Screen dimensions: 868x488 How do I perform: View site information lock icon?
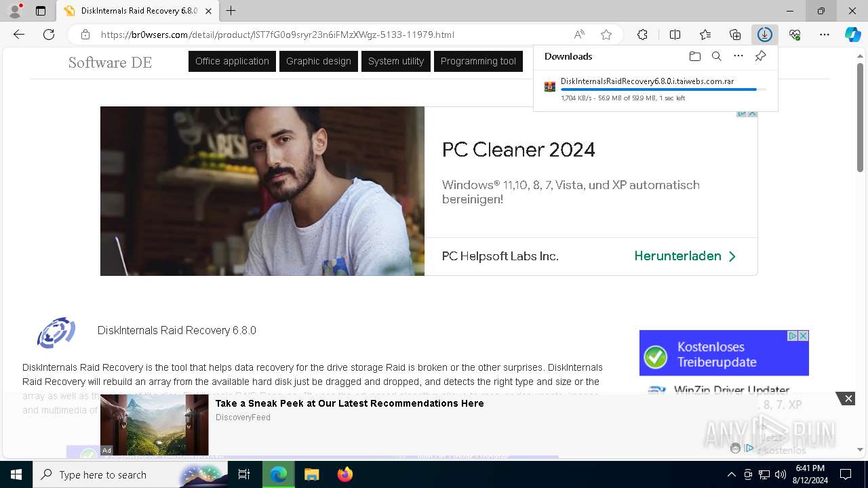85,35
